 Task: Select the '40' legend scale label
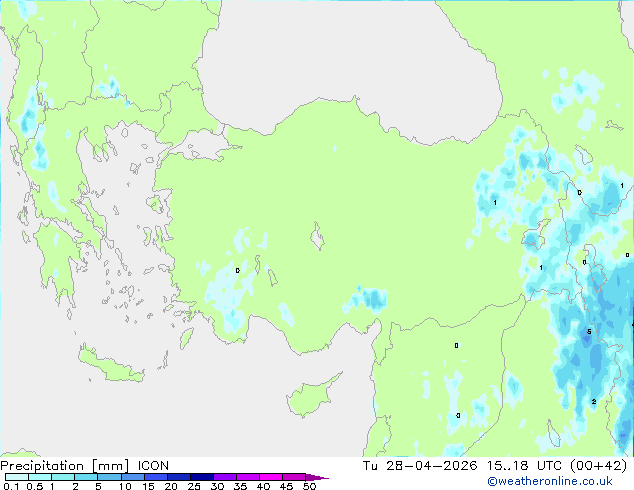(263, 486)
